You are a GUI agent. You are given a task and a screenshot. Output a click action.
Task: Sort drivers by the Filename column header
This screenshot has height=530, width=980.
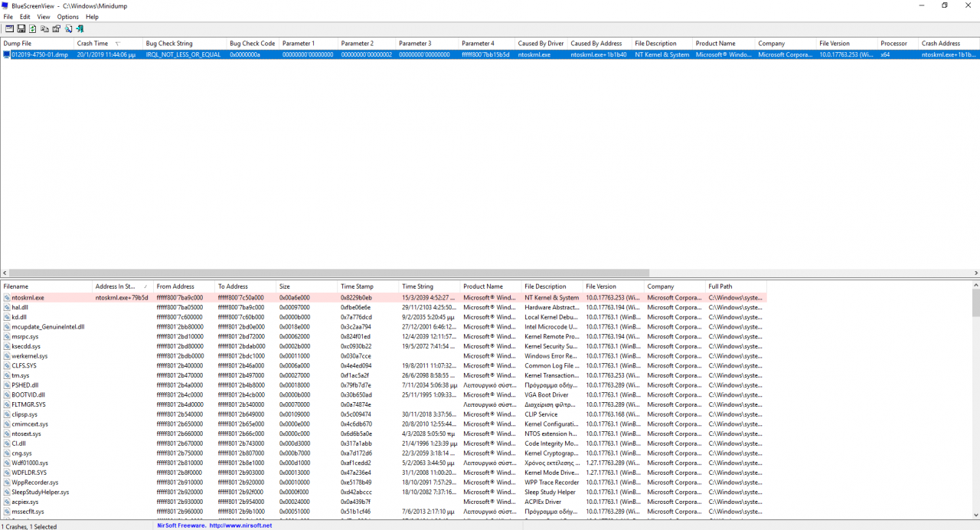pyautogui.click(x=31, y=286)
